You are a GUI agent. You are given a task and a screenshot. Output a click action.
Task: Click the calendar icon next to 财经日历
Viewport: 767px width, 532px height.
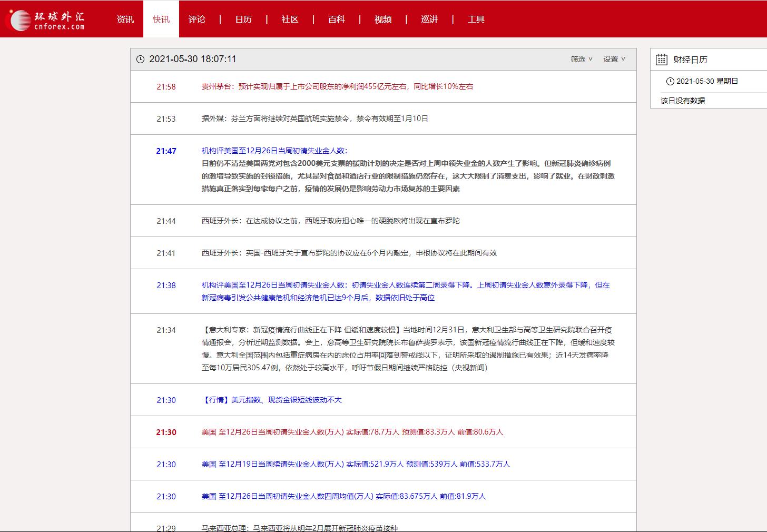[x=661, y=60]
